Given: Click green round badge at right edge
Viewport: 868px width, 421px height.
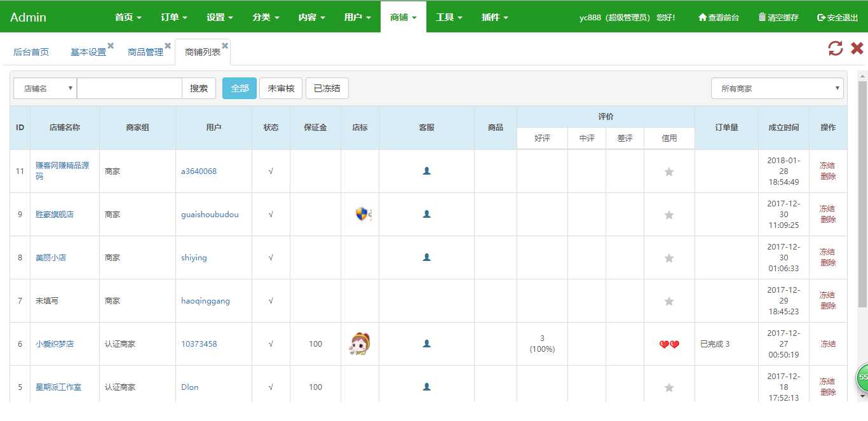Looking at the screenshot, I should click(x=862, y=377).
